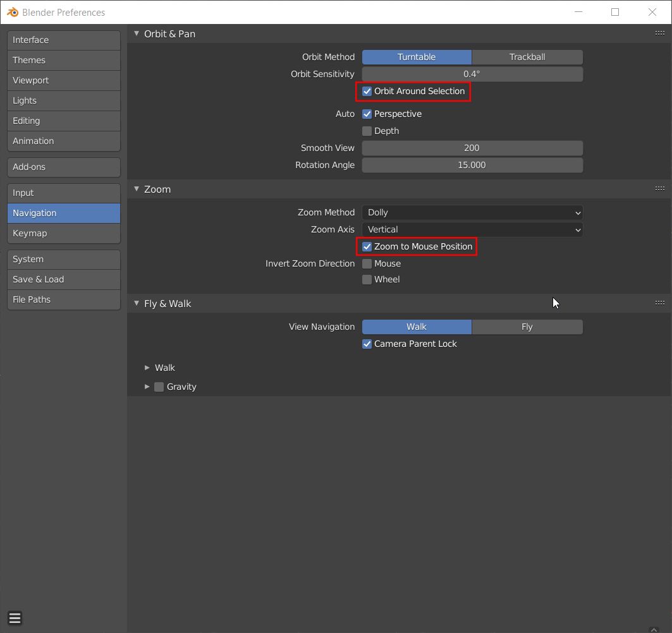Screen dimensions: 672x633
Task: Choose Walk view navigation
Action: (x=417, y=327)
